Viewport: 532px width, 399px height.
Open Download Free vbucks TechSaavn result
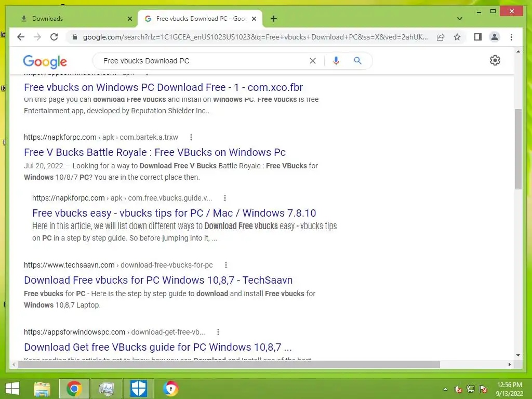pos(158,280)
